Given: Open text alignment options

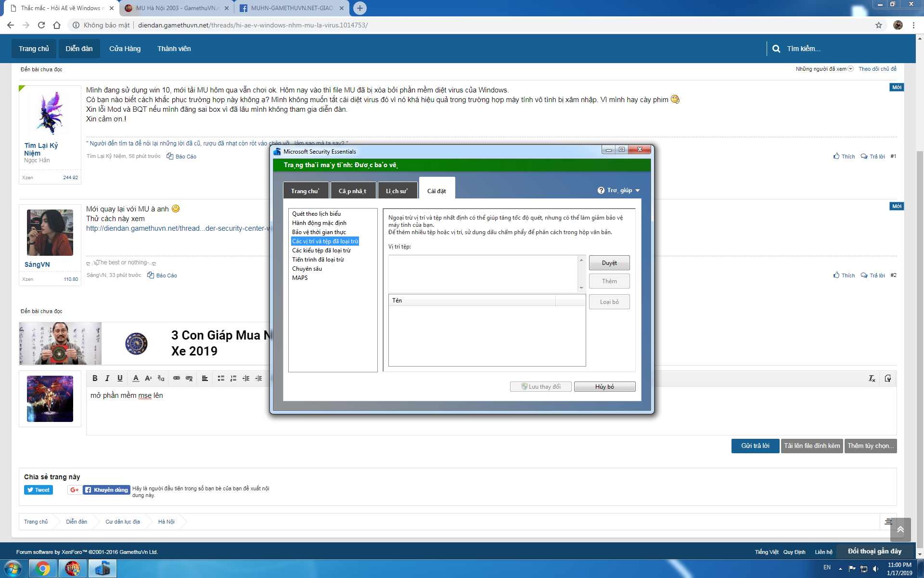Looking at the screenshot, I should tap(205, 379).
